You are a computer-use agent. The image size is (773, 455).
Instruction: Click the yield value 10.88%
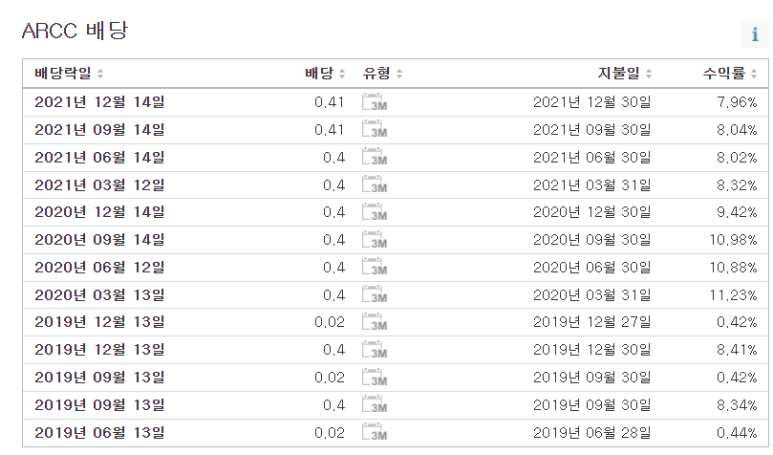click(x=733, y=267)
